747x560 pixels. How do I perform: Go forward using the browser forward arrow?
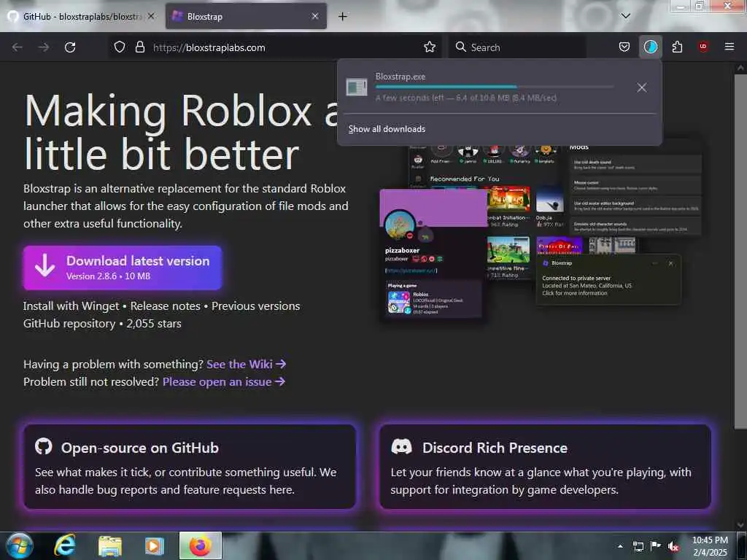pos(44,47)
